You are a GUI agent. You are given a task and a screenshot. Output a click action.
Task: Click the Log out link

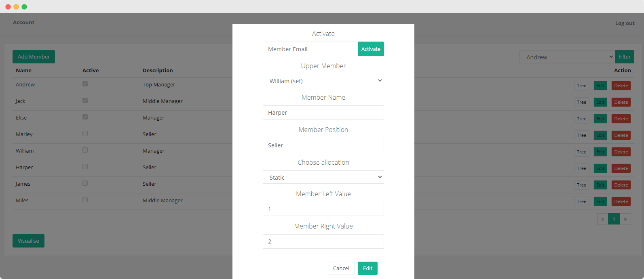coord(625,23)
